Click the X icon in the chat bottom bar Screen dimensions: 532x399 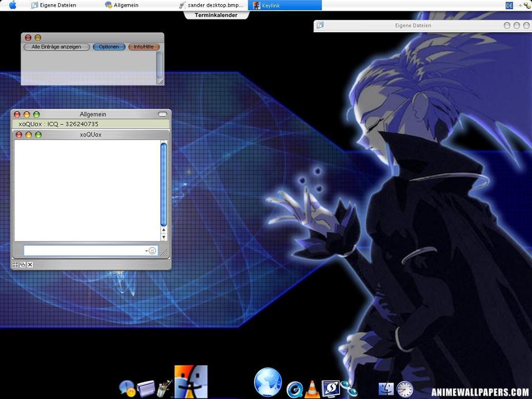click(30, 265)
